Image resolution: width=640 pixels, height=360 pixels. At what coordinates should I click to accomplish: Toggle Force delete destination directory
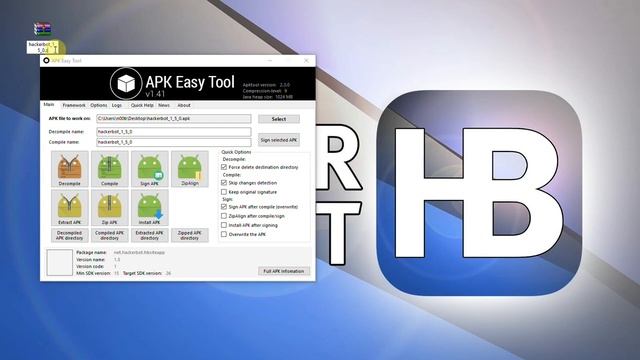(x=224, y=167)
